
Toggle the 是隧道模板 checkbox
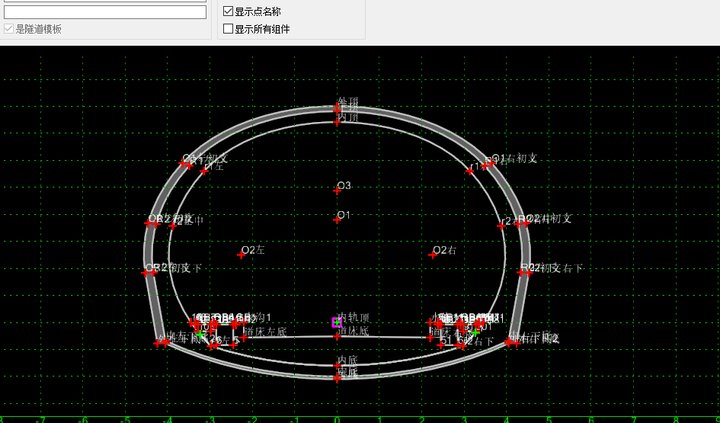(9, 29)
